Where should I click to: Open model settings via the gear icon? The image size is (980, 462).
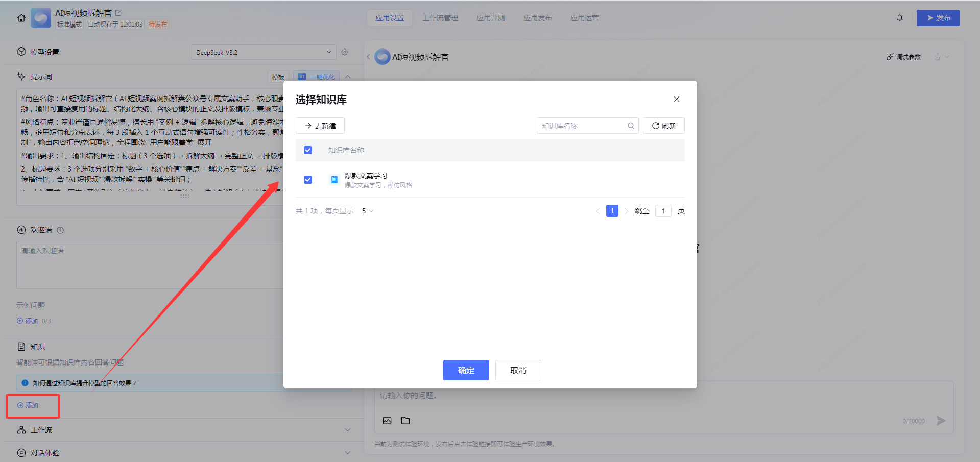345,52
